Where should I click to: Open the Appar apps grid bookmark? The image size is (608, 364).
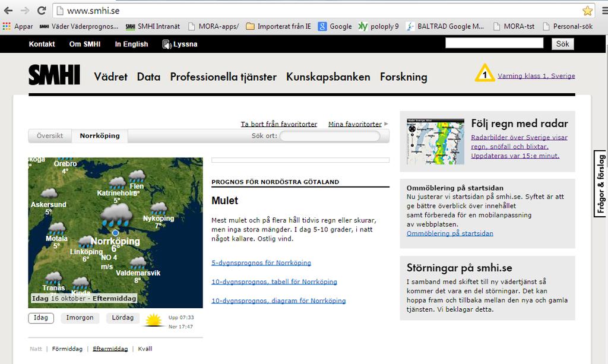[x=17, y=26]
